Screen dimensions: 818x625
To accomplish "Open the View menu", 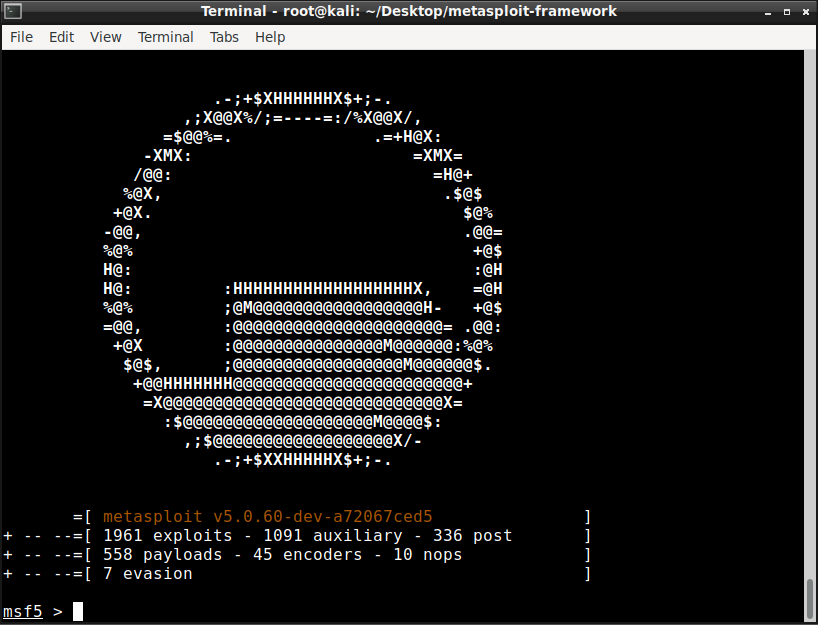I will [x=105, y=37].
